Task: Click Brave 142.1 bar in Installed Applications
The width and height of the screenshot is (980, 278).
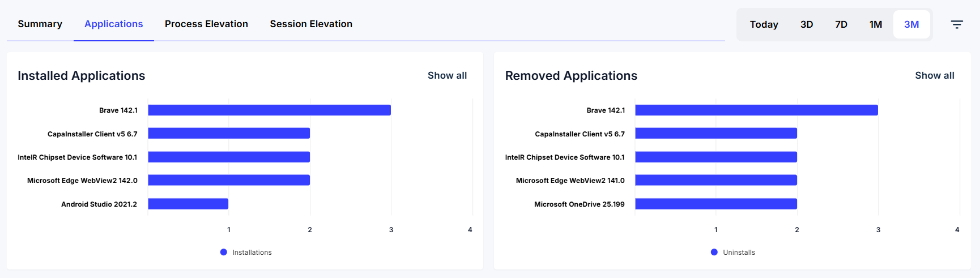Action: coord(269,110)
